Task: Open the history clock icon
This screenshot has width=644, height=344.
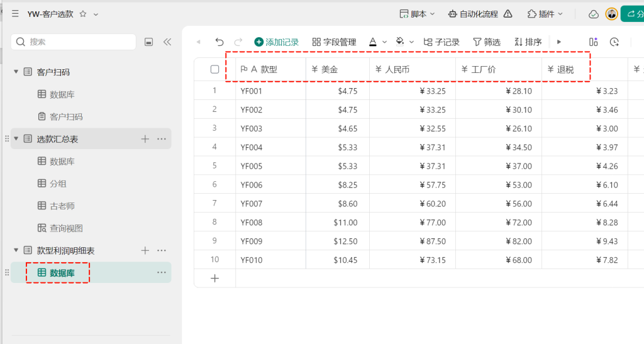Action: pyautogui.click(x=614, y=42)
